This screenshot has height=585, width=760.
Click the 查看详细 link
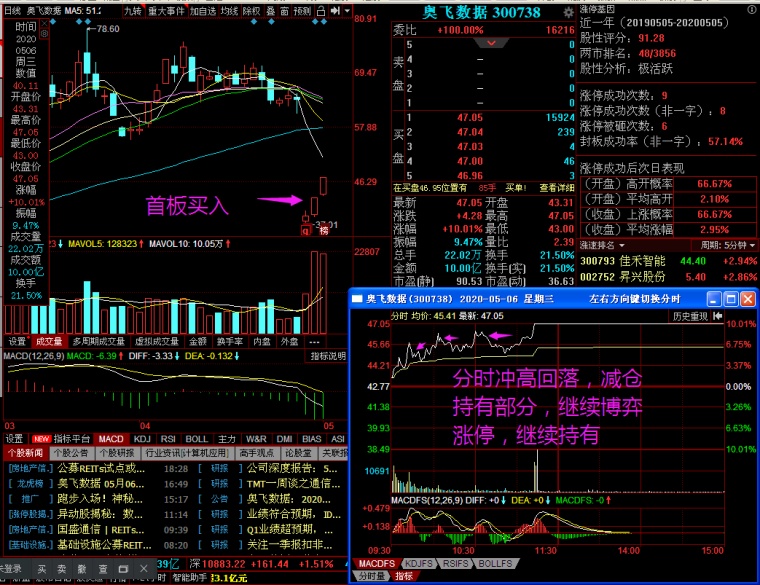click(x=556, y=188)
